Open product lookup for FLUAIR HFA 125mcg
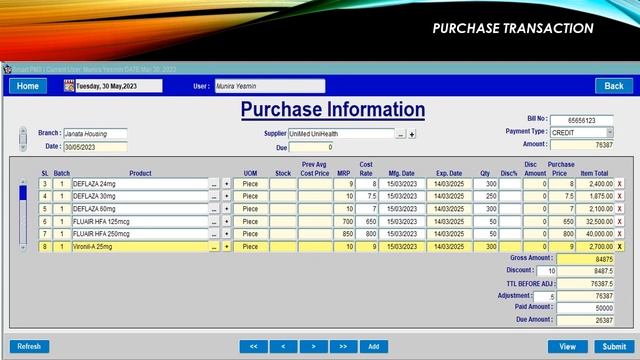The image size is (640, 360). coord(214,222)
